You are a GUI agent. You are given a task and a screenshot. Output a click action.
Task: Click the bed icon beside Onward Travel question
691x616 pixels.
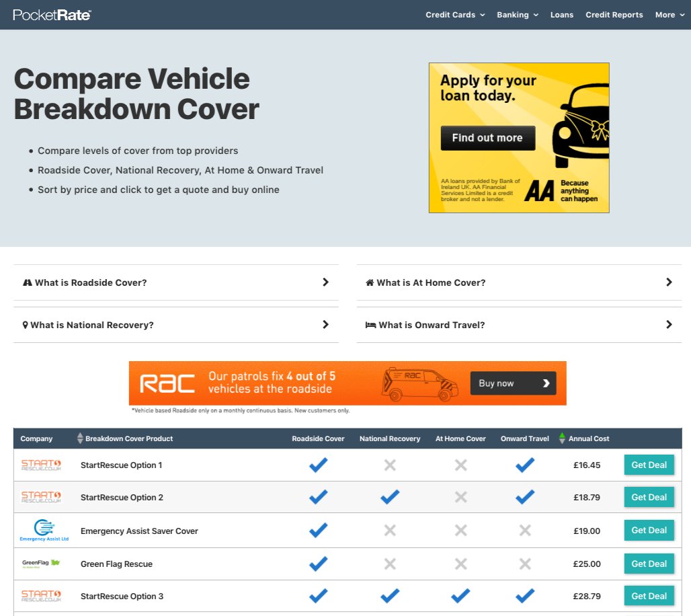coord(370,325)
